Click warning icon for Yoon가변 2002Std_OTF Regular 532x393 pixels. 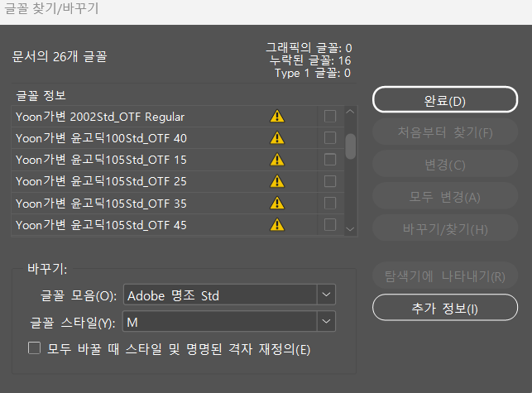tap(277, 116)
